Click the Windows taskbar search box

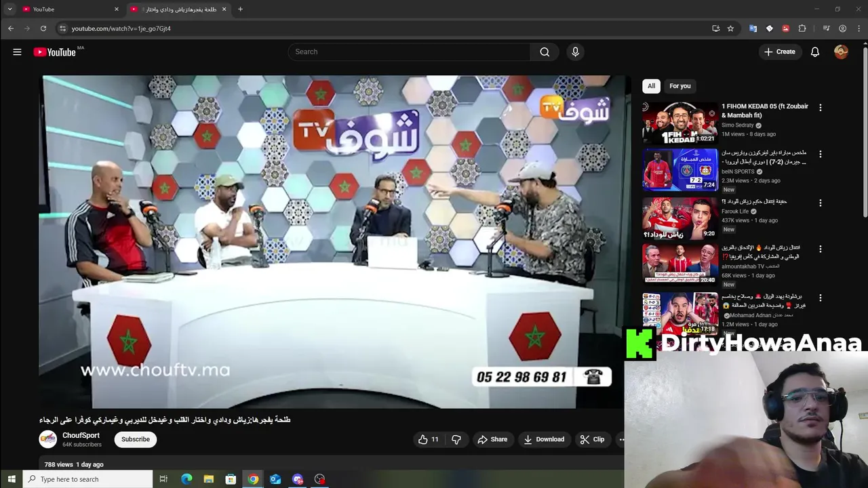pos(88,479)
